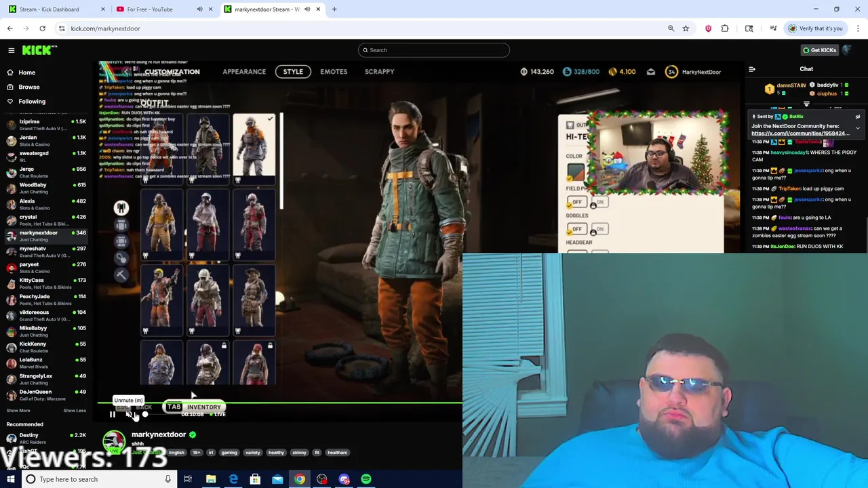Mute the markynextdoor tab audio icon
This screenshot has height=488, width=868.
307,9
